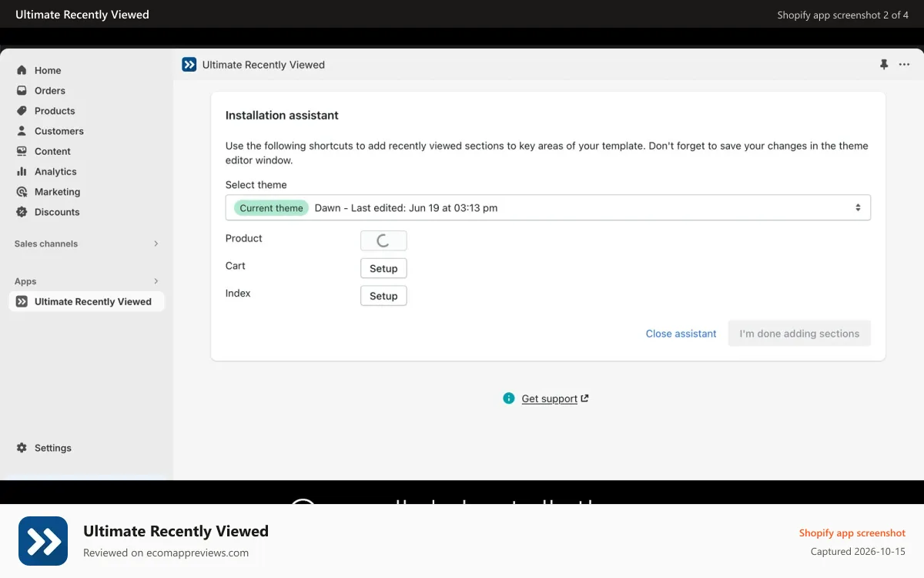This screenshot has width=924, height=578.
Task: Click the Discounts badge icon
Action: click(x=22, y=212)
